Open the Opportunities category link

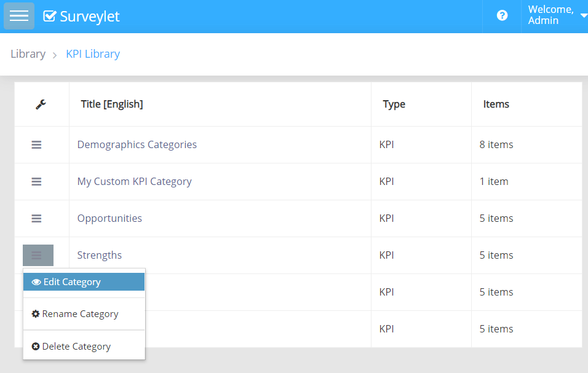click(109, 218)
